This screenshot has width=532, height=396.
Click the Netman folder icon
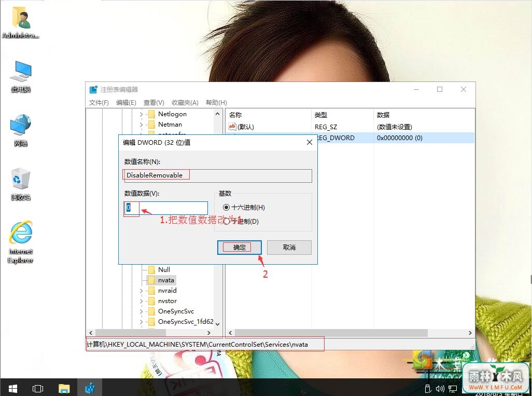point(151,125)
